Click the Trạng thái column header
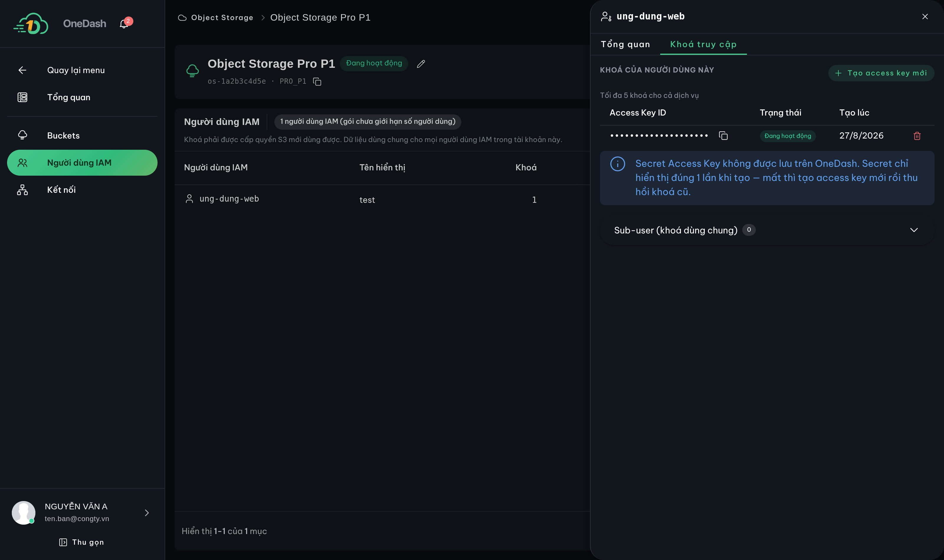944x560 pixels. 780,113
